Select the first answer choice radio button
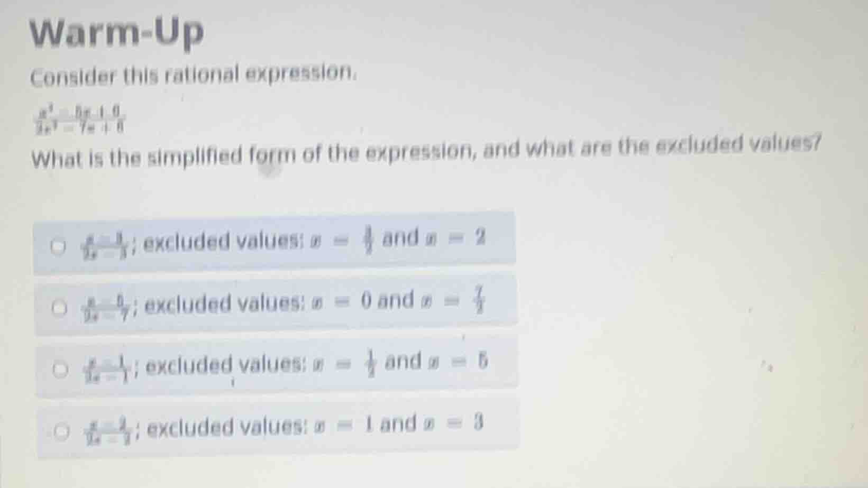 [x=58, y=244]
